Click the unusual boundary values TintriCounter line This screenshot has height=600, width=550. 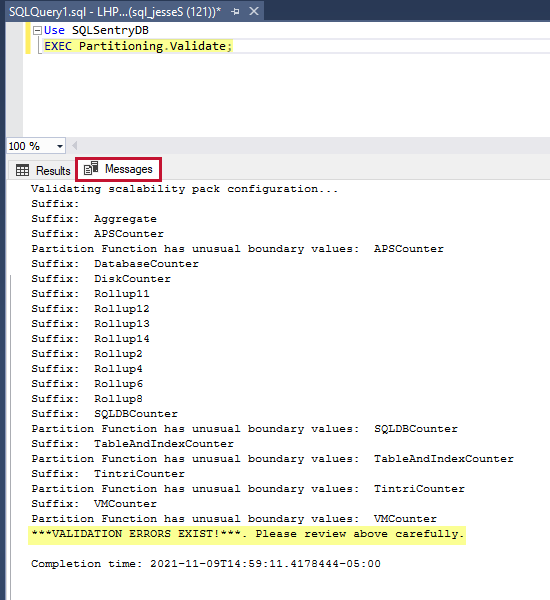coord(248,489)
